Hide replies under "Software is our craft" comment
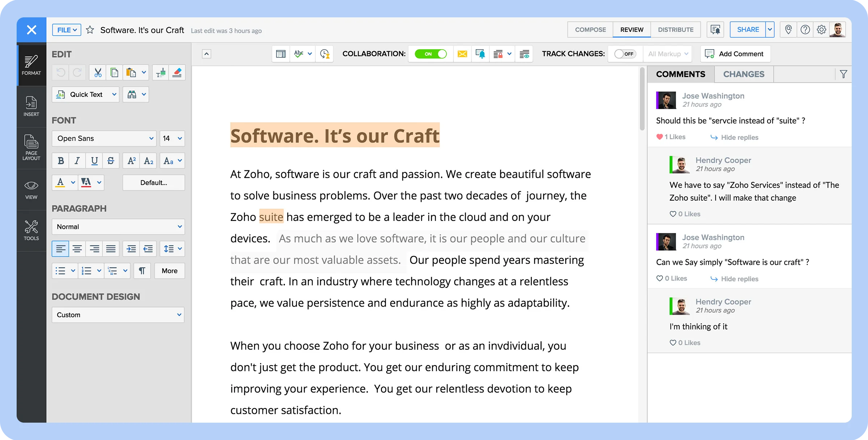The height and width of the screenshot is (440, 868). coord(735,279)
